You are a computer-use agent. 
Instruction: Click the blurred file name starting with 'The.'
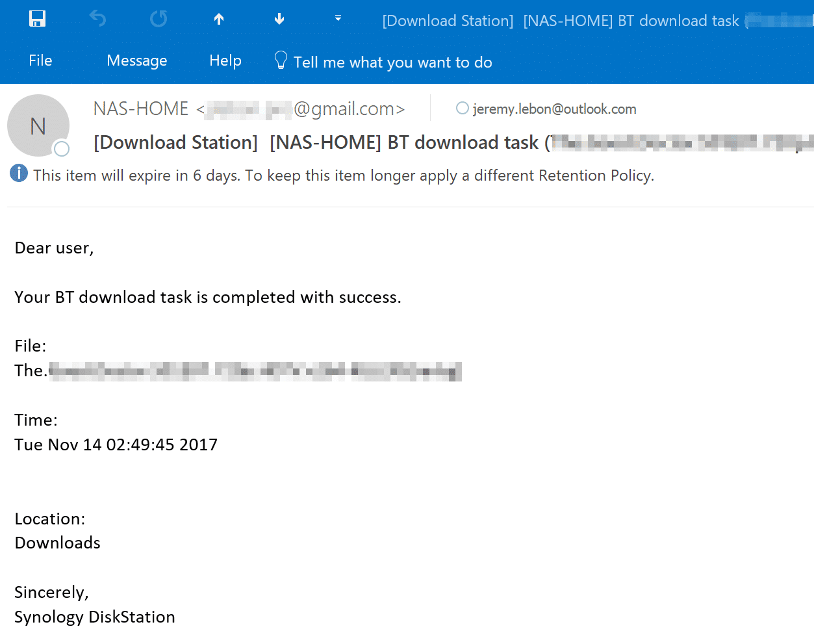point(238,370)
